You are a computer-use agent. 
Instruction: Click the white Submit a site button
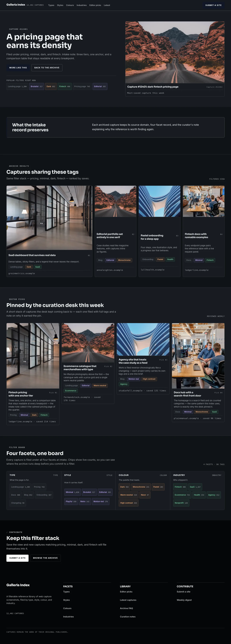[17, 558]
